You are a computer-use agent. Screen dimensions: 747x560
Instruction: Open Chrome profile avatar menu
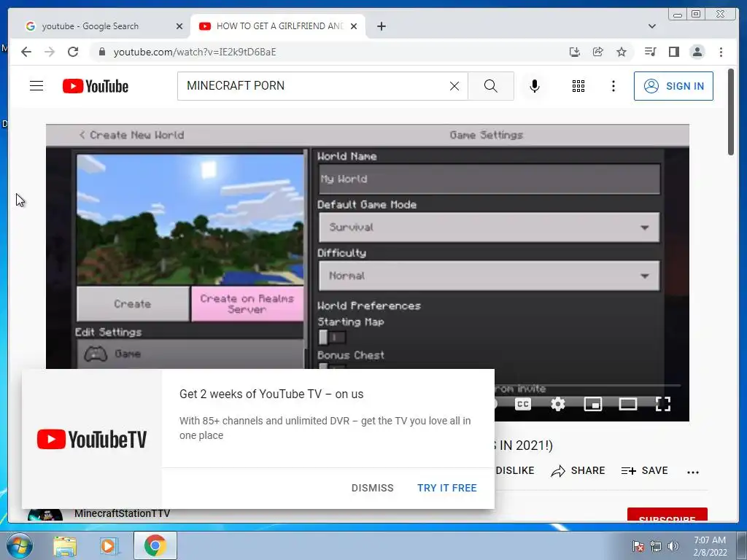click(697, 52)
